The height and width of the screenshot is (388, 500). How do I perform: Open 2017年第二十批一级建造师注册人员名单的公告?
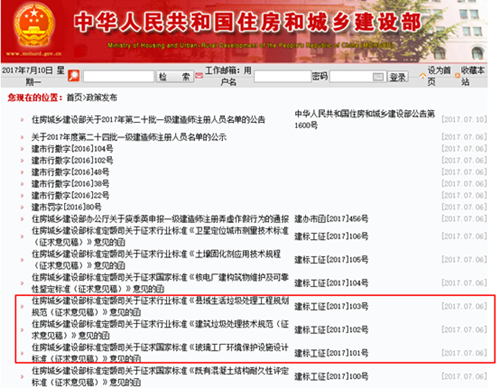coord(148,119)
